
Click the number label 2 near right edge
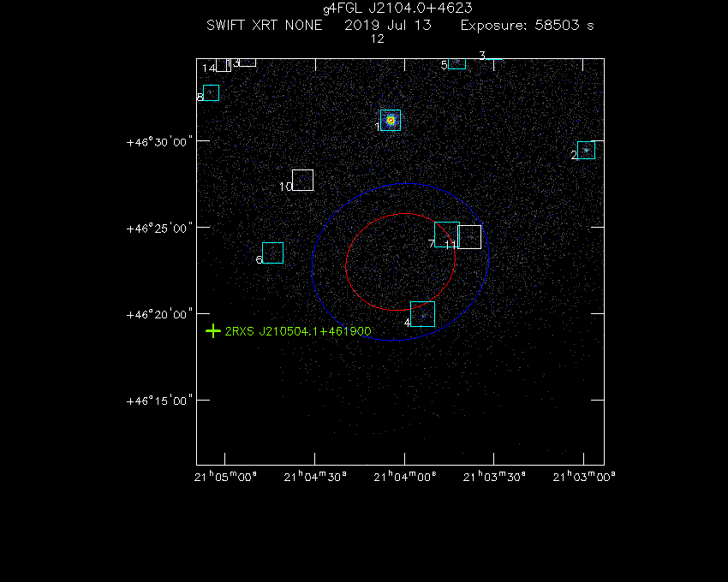point(575,155)
